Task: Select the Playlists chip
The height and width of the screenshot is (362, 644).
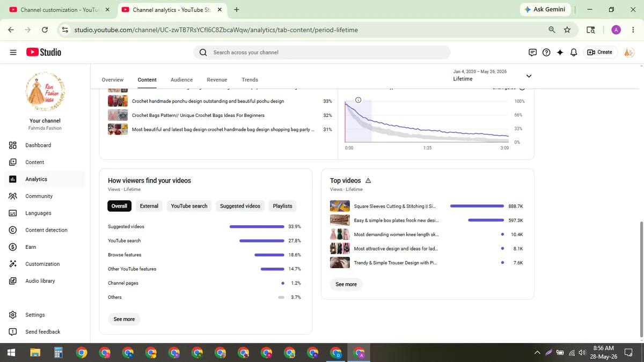Action: click(282, 206)
